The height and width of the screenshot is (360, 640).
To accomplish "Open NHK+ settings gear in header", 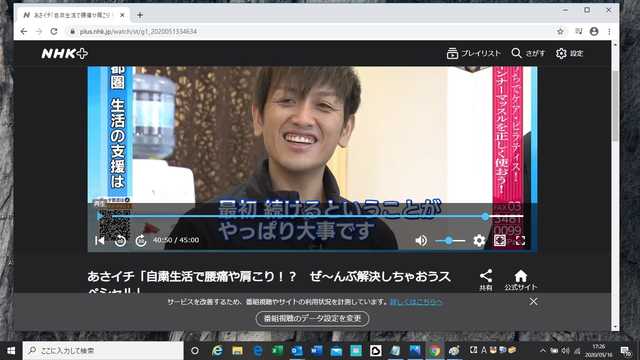I will pyautogui.click(x=569, y=53).
